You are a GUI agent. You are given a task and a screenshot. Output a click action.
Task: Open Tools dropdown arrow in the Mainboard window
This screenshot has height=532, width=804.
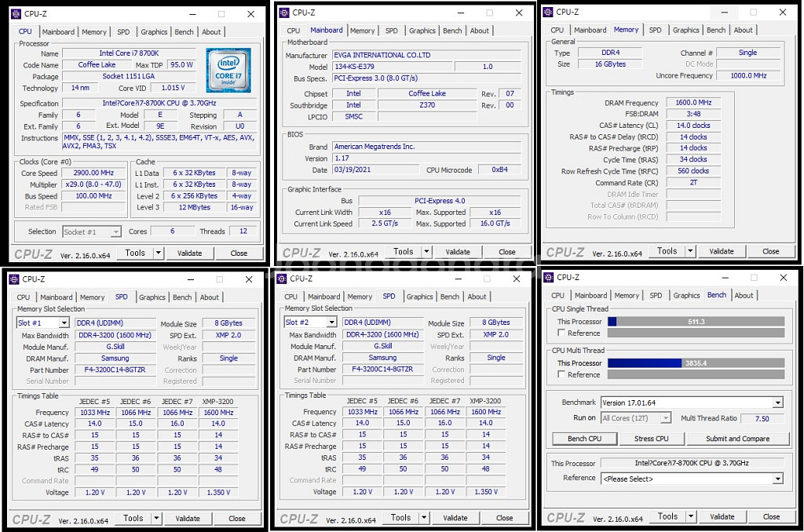click(x=426, y=252)
